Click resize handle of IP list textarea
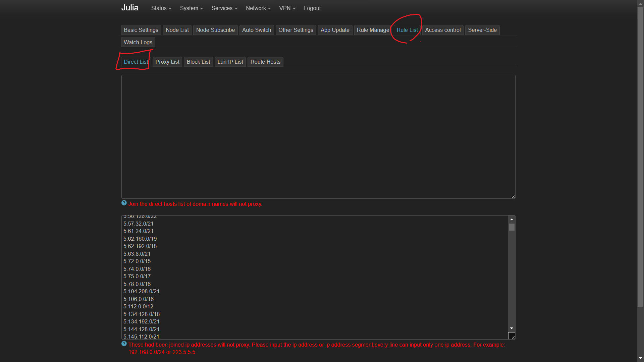 [513, 337]
